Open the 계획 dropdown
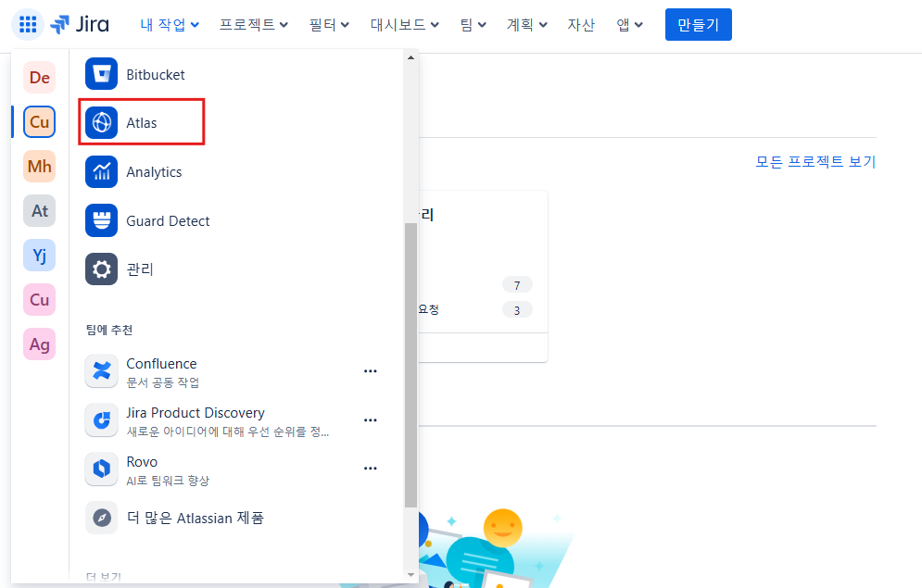 [x=527, y=25]
